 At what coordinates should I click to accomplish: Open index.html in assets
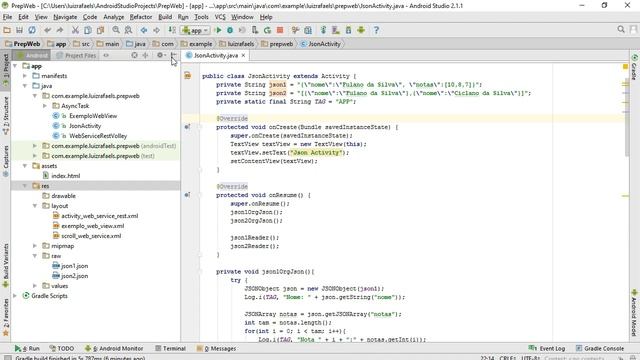(65, 176)
